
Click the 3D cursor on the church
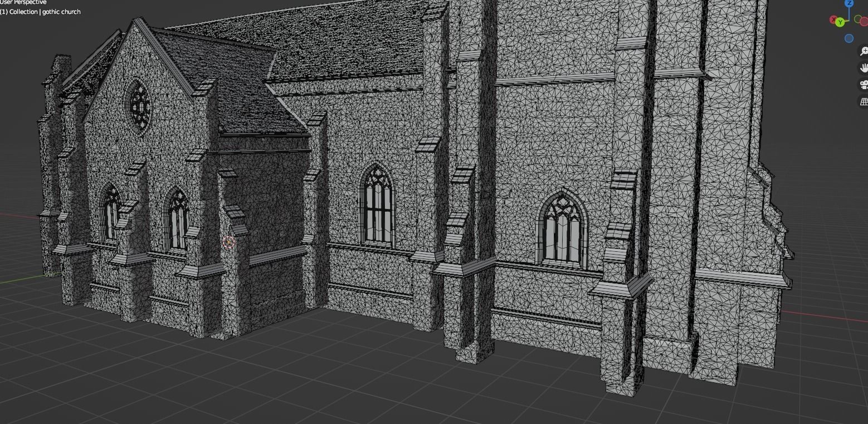228,242
